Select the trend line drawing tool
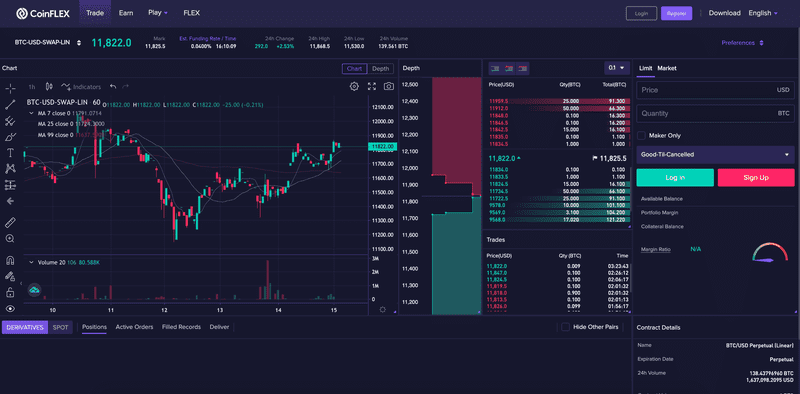This screenshot has height=394, width=800. coord(10,105)
